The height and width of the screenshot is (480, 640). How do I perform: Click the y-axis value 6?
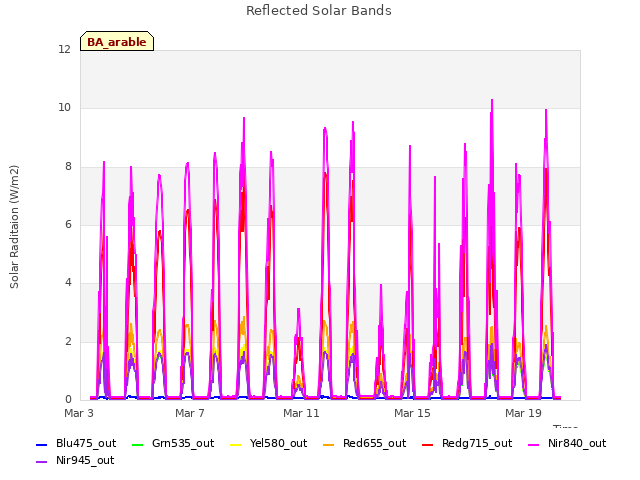pyautogui.click(x=68, y=224)
